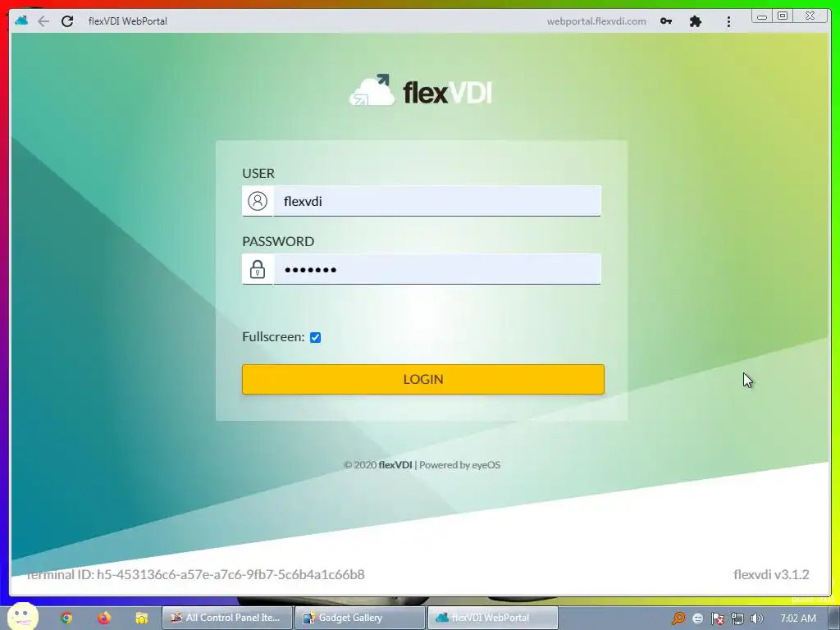Open the three-dot browser menu
840x630 pixels.
[x=728, y=21]
